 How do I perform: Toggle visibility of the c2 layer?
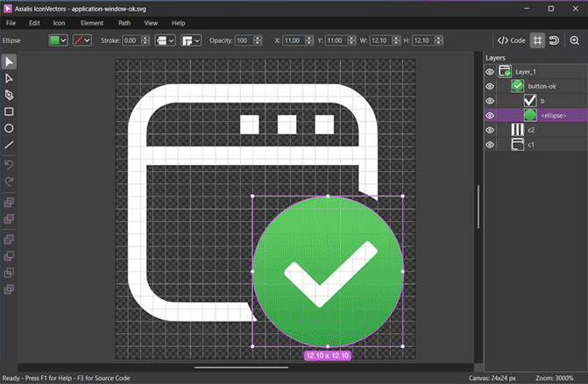[x=490, y=130]
